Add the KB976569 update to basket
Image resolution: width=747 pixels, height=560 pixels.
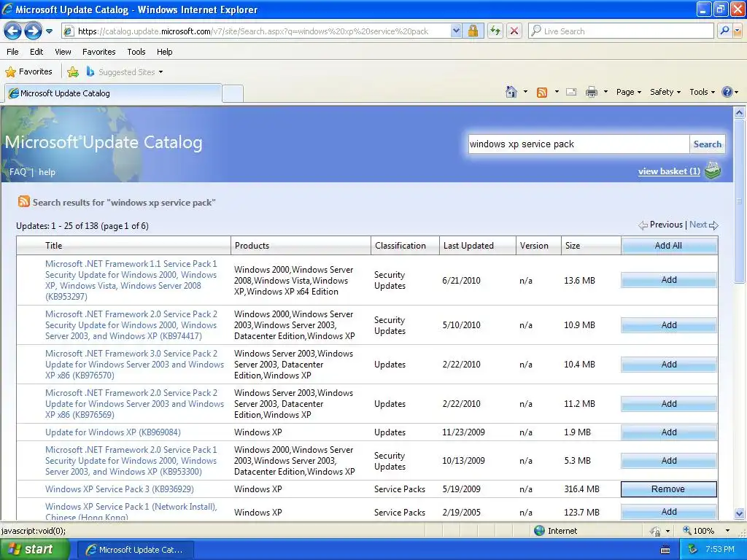point(669,404)
